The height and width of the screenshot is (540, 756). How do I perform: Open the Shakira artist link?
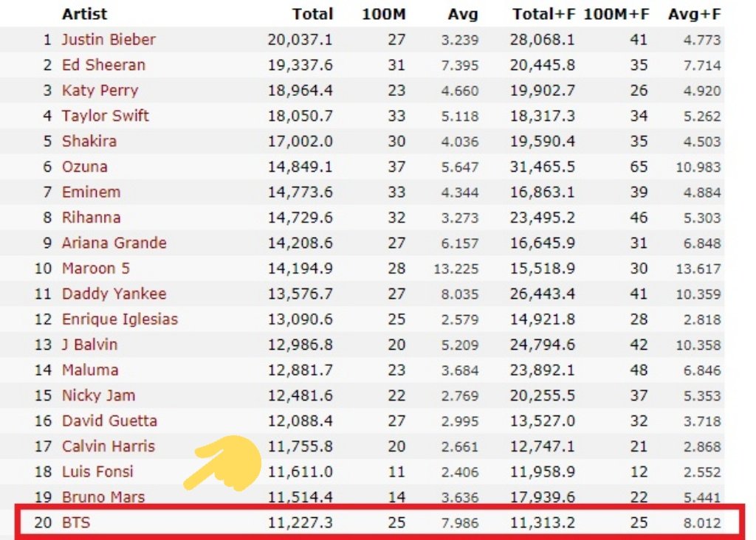(89, 141)
